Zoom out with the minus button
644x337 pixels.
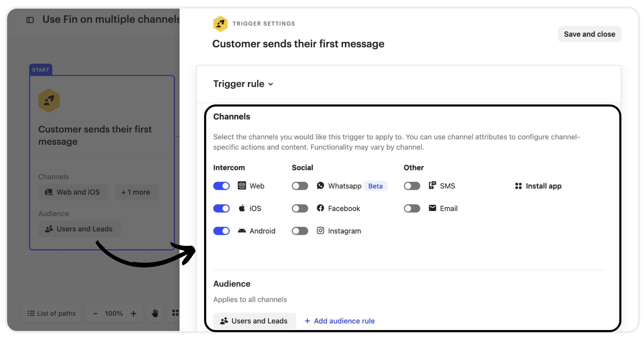coord(95,313)
